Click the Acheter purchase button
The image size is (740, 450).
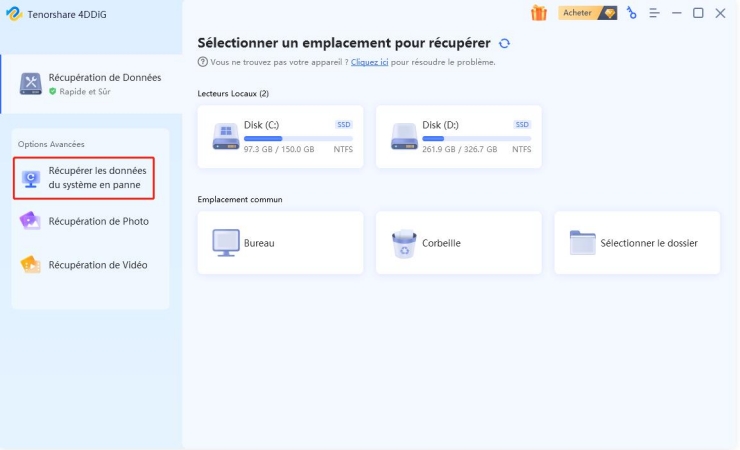587,13
